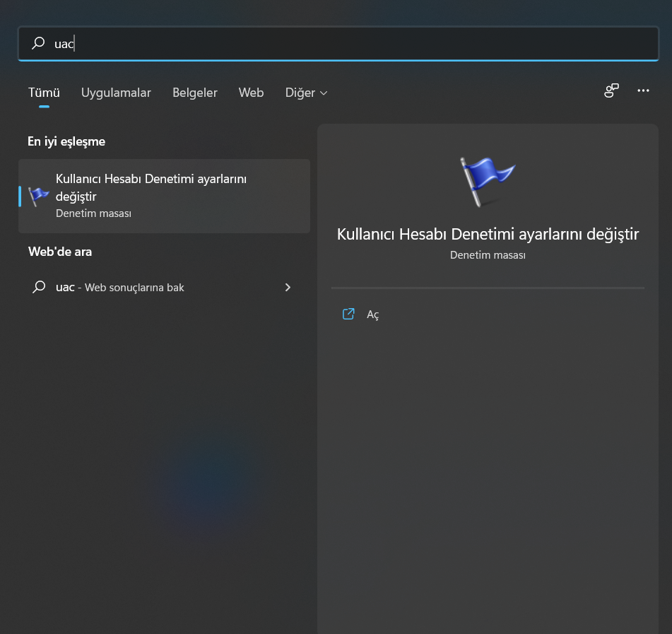Viewport: 672px width, 634px height.
Task: Click the search magnifier icon in search box
Action: coord(38,43)
